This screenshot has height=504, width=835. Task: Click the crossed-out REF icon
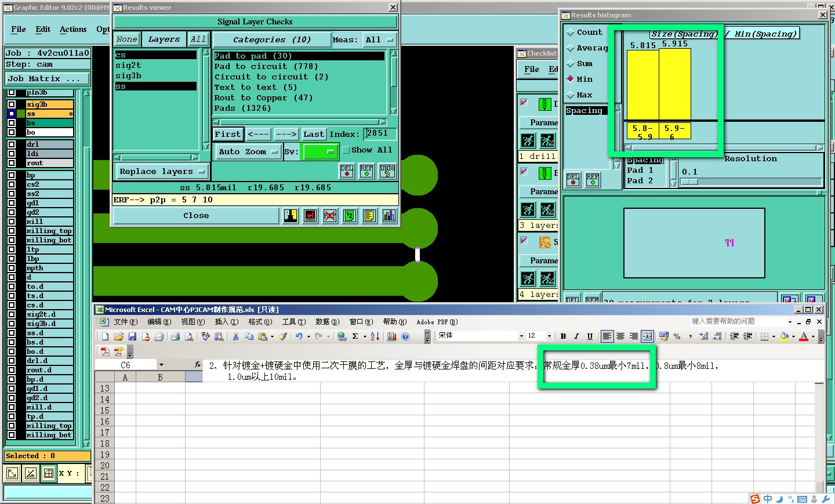point(330,216)
